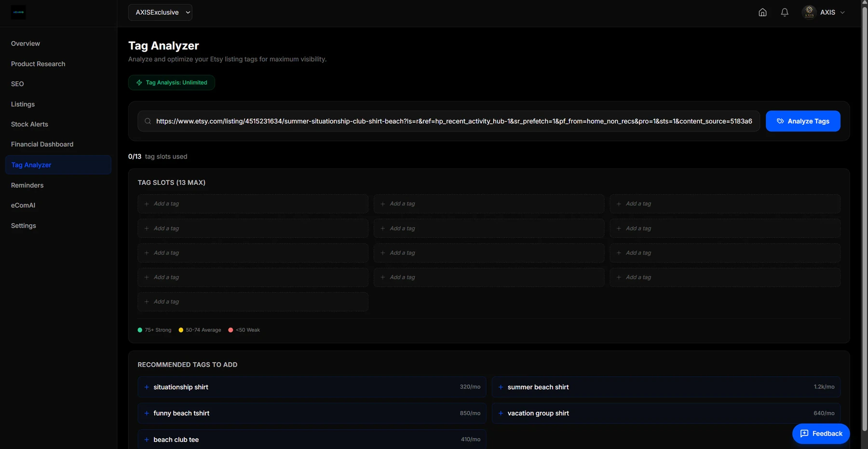Add funny beach tshirt tag via plus

click(x=147, y=413)
